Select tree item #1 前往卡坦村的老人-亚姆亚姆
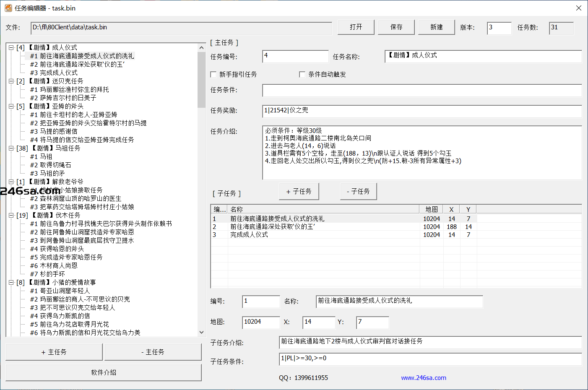 click(x=73, y=114)
